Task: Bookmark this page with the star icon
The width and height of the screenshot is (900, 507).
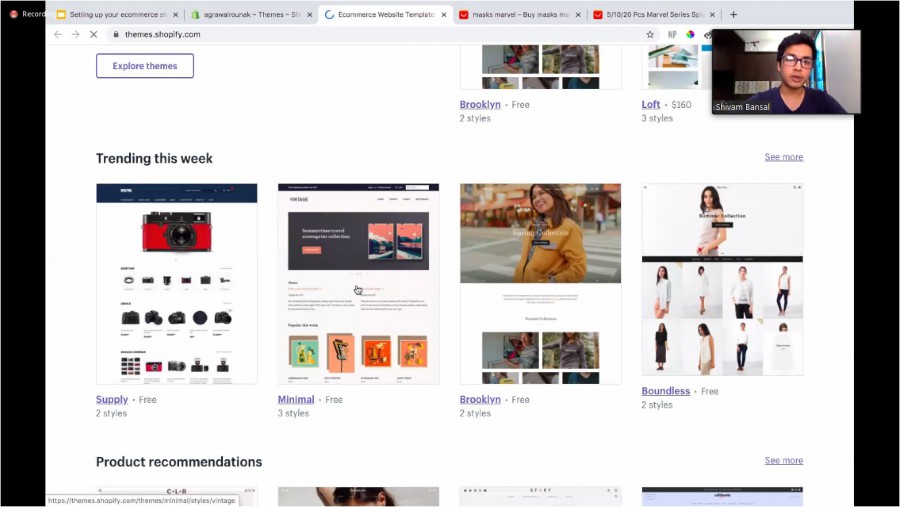Action: tap(650, 34)
